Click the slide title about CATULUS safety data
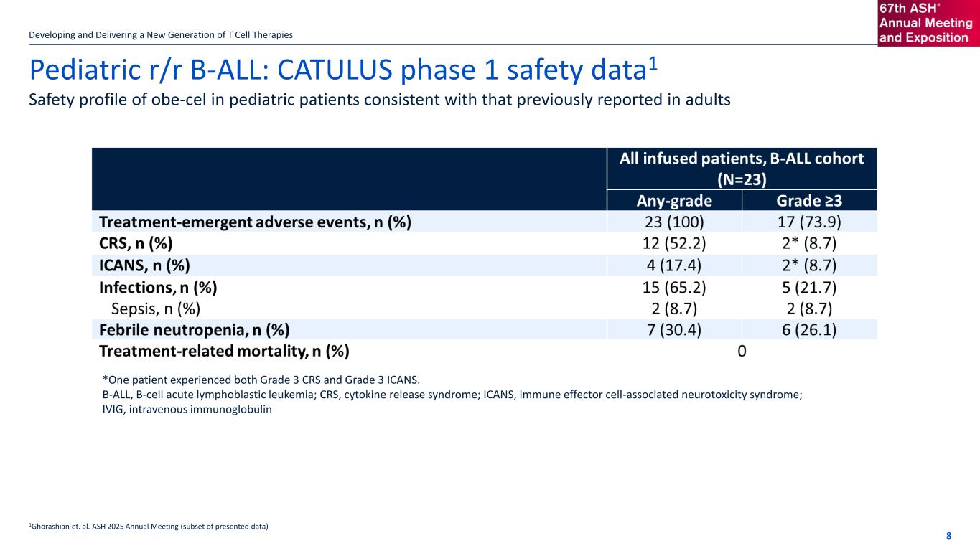Image resolution: width=980 pixels, height=551 pixels. tap(343, 70)
